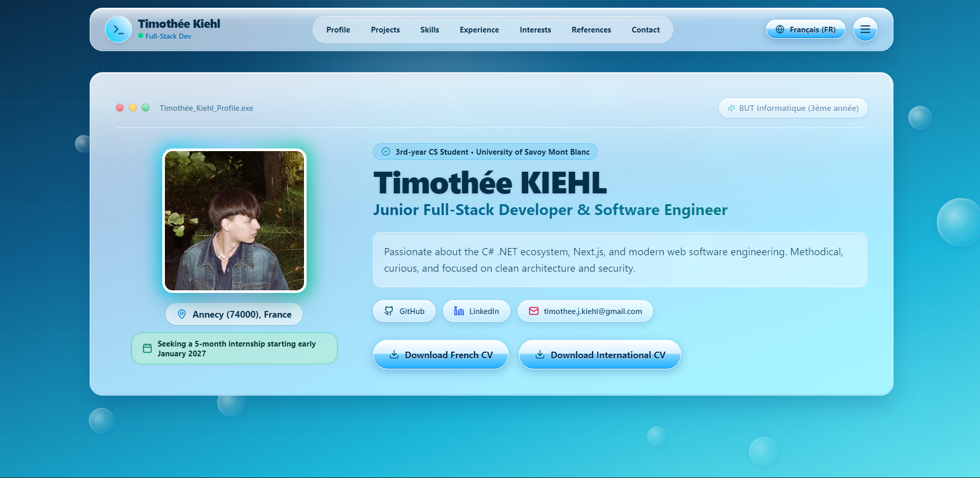Open the hamburger menu button
The image size is (980, 478).
point(865,29)
